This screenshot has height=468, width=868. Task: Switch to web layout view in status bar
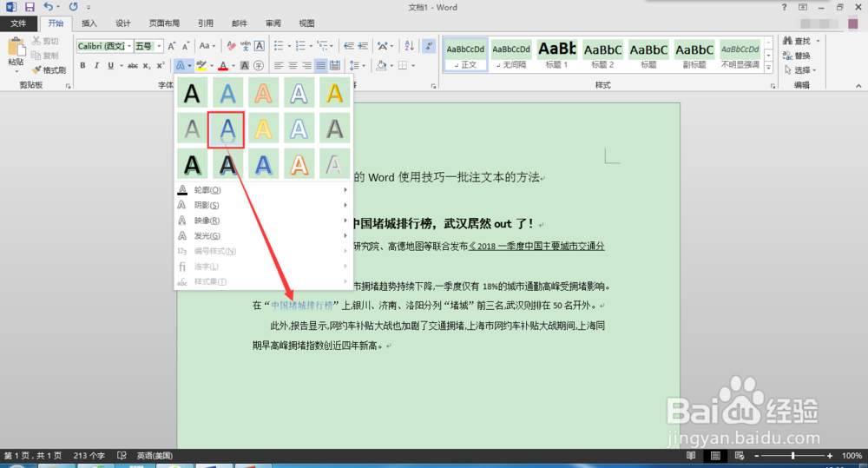739,455
